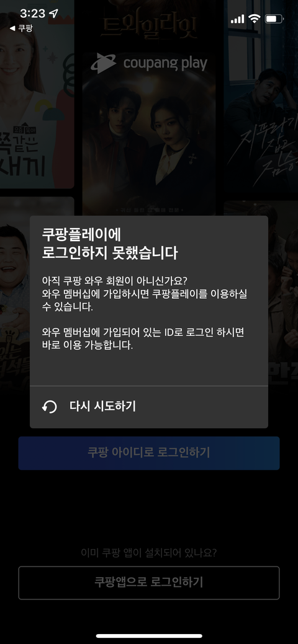Tap the 이미 쿠팡 앱이 설치되어 있나요 text

click(x=148, y=553)
